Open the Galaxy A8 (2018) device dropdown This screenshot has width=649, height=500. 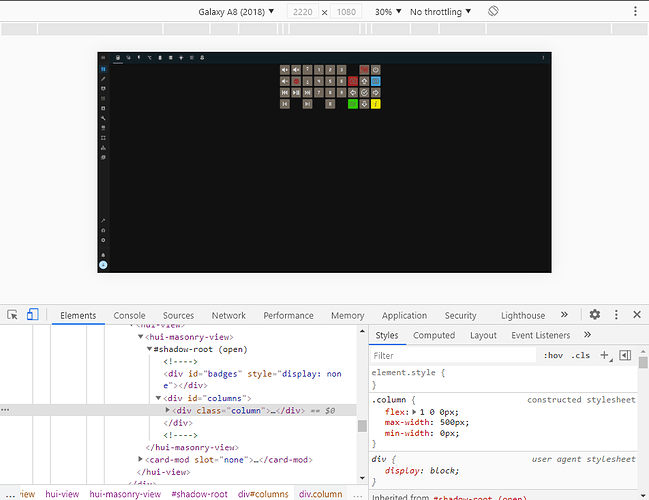(236, 12)
